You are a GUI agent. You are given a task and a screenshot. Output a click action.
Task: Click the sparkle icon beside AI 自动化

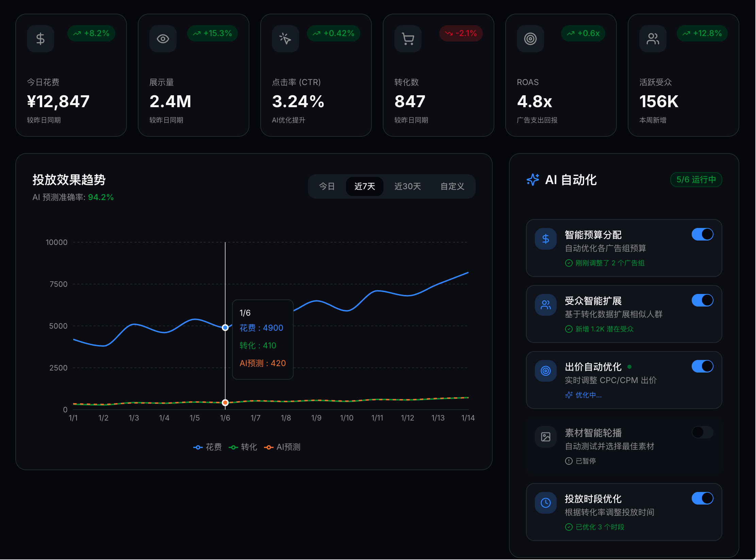pyautogui.click(x=533, y=180)
